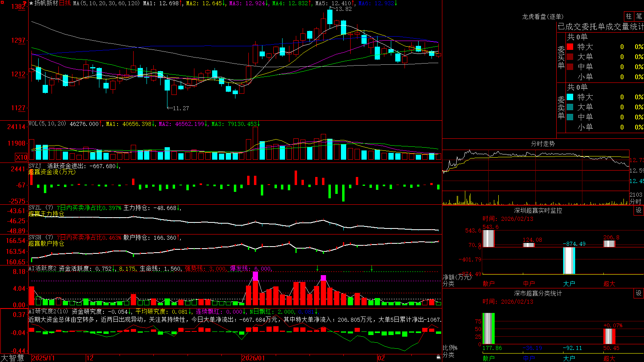Click the 大智慧 logo in the bottom corner
Image resolution: width=644 pixels, height=362 pixels.
click(x=12, y=358)
